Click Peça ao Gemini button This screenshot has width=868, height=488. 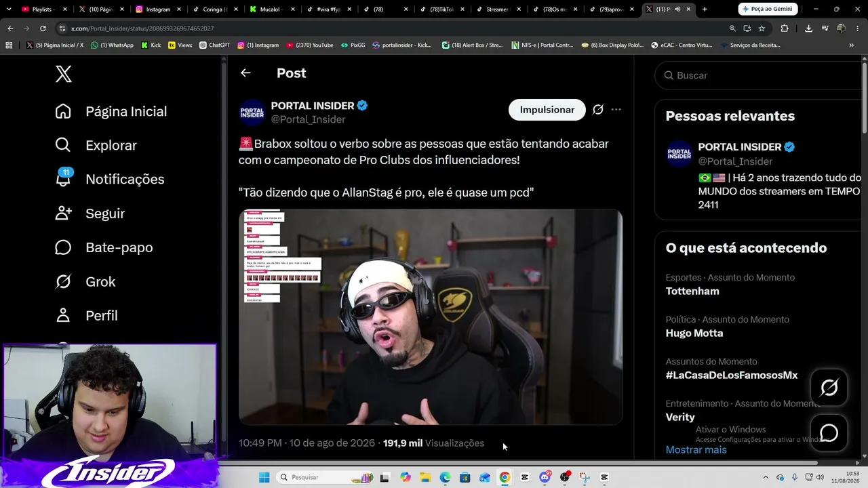click(x=767, y=9)
